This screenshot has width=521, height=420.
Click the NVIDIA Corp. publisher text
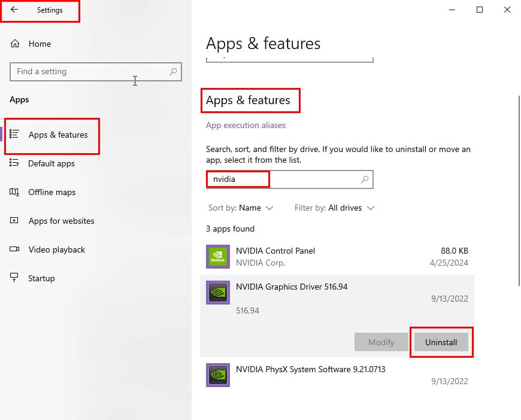point(260,263)
